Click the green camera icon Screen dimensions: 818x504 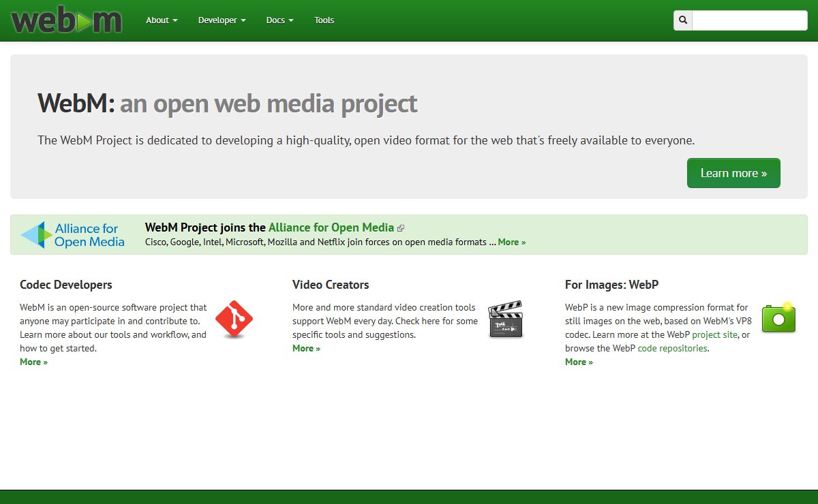(778, 317)
